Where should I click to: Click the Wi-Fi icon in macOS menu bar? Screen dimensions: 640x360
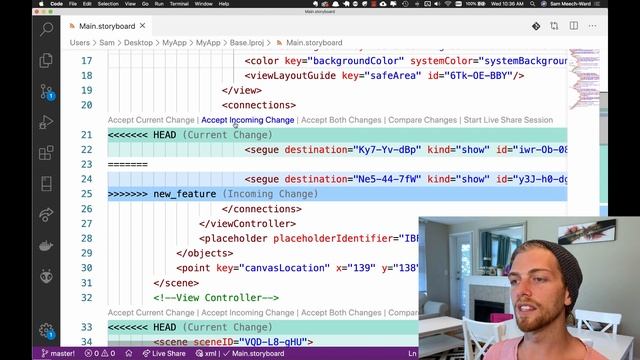pos(448,4)
